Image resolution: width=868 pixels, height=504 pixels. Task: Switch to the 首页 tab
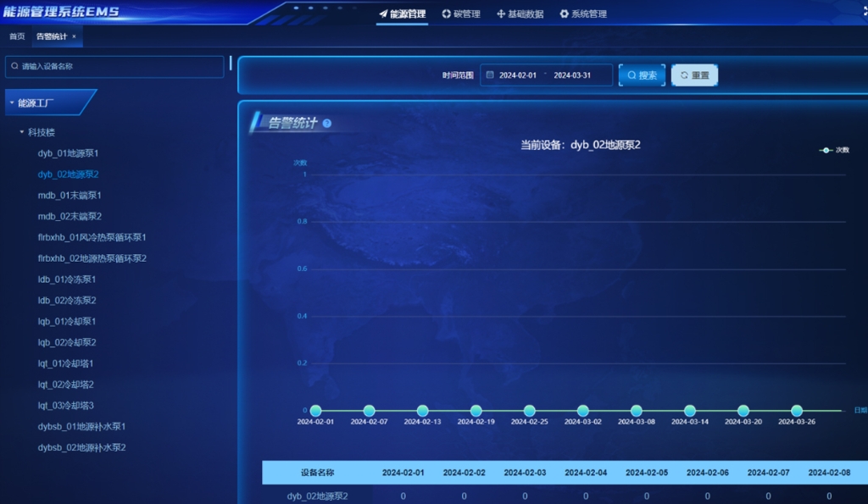click(17, 37)
